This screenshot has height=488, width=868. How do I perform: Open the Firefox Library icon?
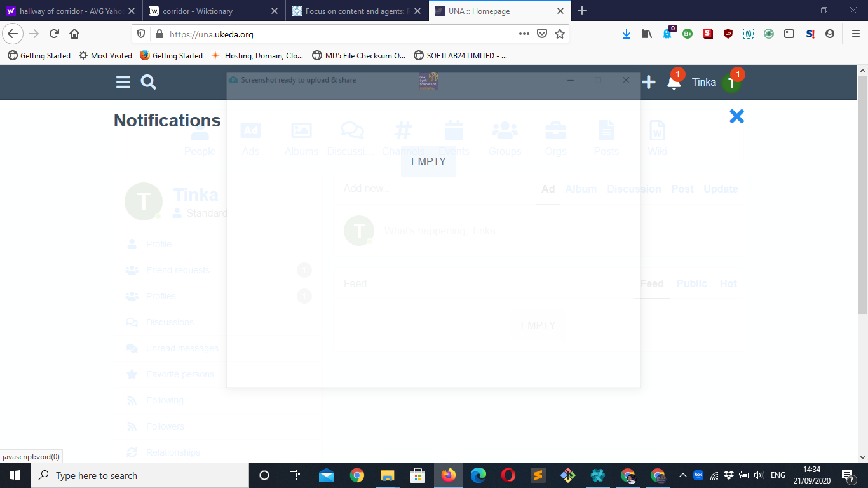647,34
